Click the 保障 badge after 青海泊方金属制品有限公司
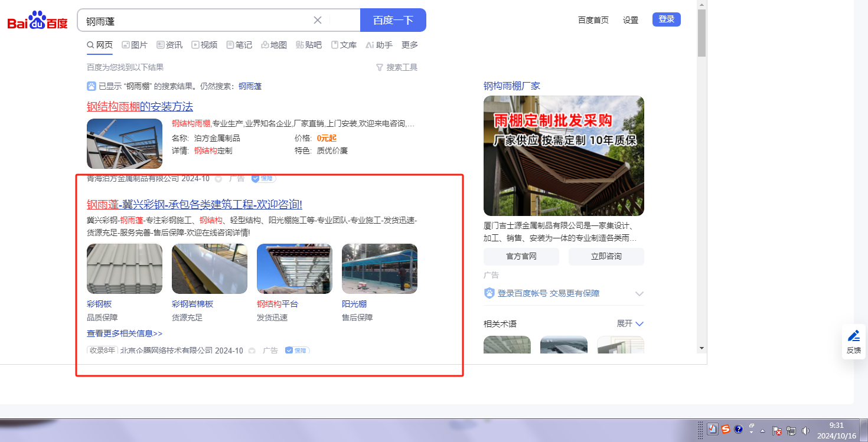Viewport: 868px width, 442px height. pyautogui.click(x=263, y=178)
